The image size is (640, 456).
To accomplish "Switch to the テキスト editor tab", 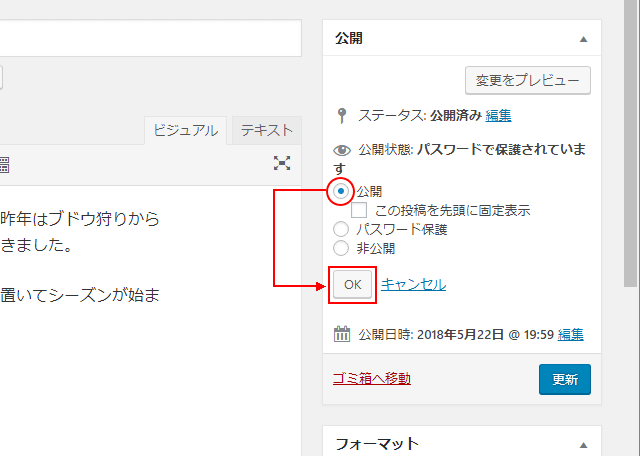I will click(x=267, y=130).
